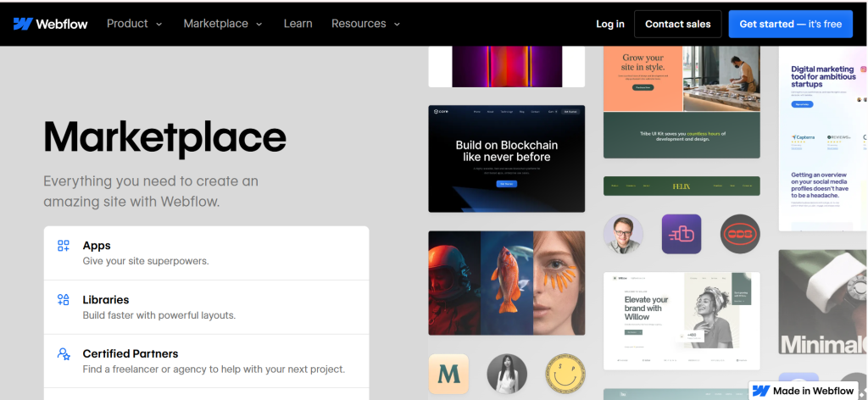Image resolution: width=868 pixels, height=400 pixels.
Task: Click 'Give your site superpowers.' text
Action: 146,260
